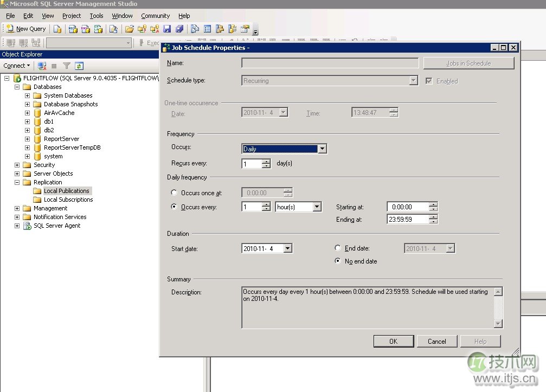The image size is (546, 392).
Task: Click the Stop icon in Object Explorer
Action: (54, 66)
